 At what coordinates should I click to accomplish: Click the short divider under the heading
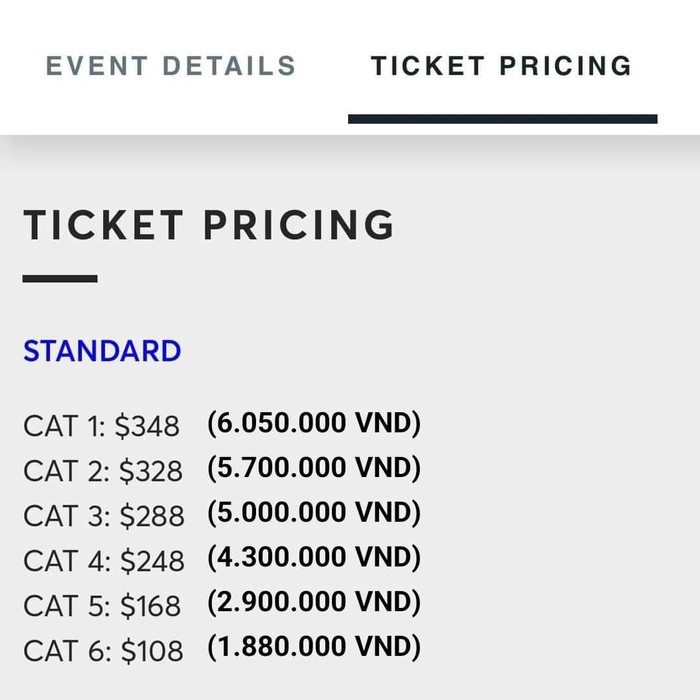click(x=60, y=279)
